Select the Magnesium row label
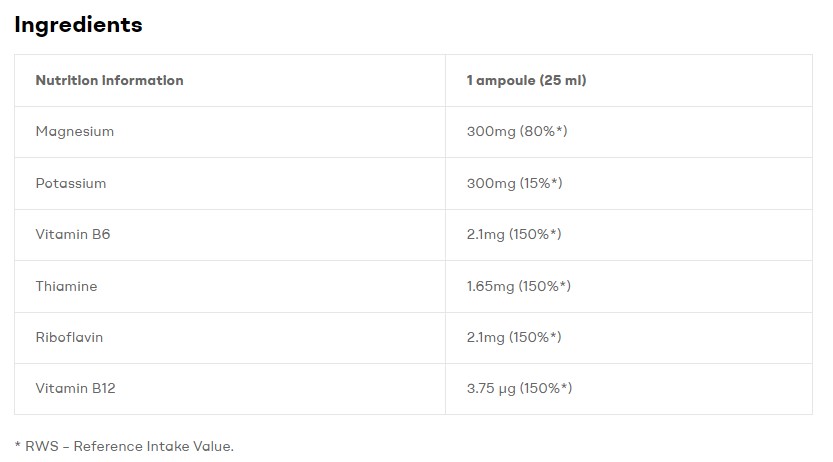 click(x=74, y=131)
